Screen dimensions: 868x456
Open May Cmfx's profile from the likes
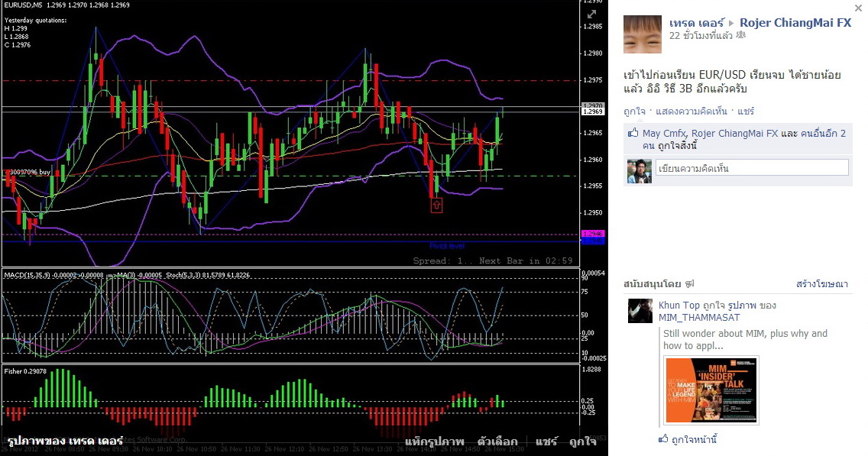coord(664,134)
